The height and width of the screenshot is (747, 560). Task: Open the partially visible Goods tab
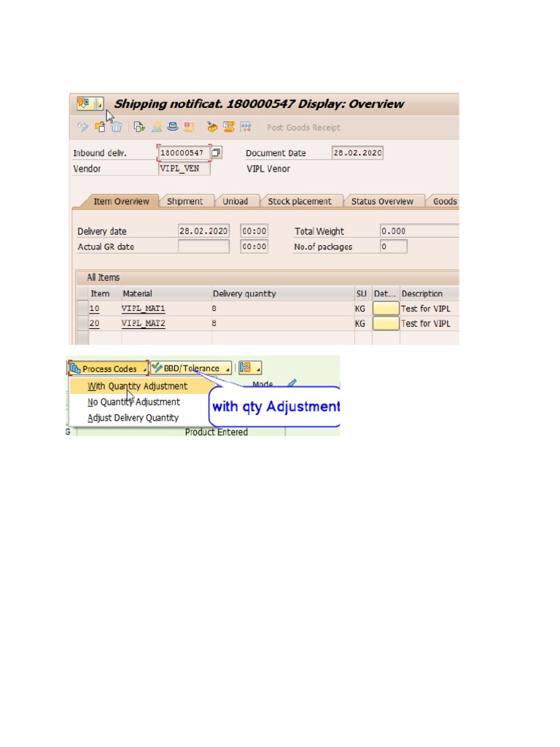click(444, 201)
